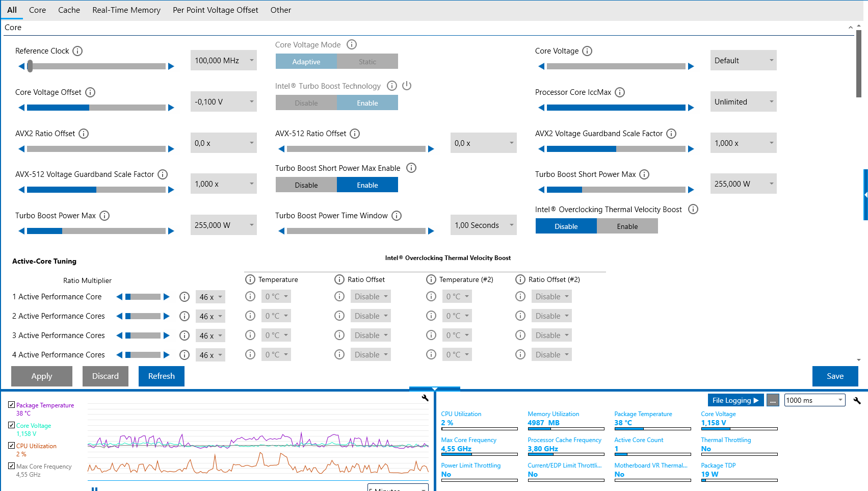This screenshot has width=868, height=491.
Task: Open the Processor Core IccMax Unlimited dropdown
Action: (x=743, y=102)
